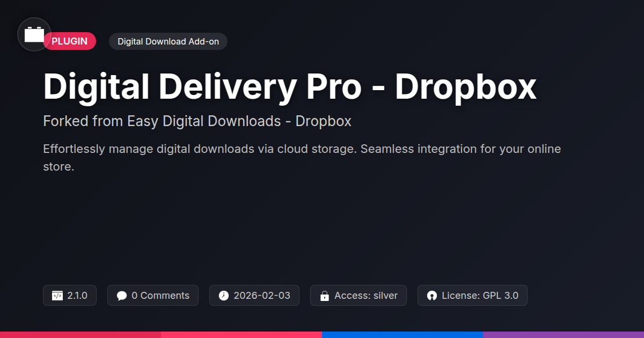Click the clock icon beside the date

(224, 296)
